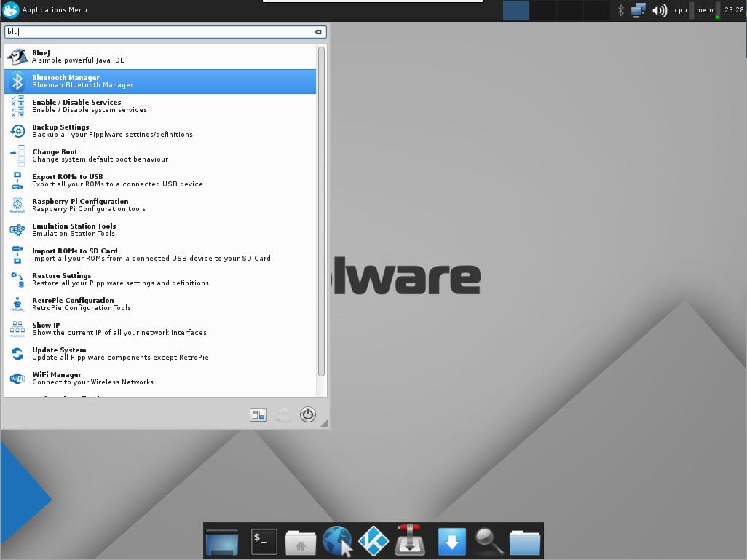747x560 pixels.
Task: Open the Kodi launcher in the dock
Action: tap(373, 541)
